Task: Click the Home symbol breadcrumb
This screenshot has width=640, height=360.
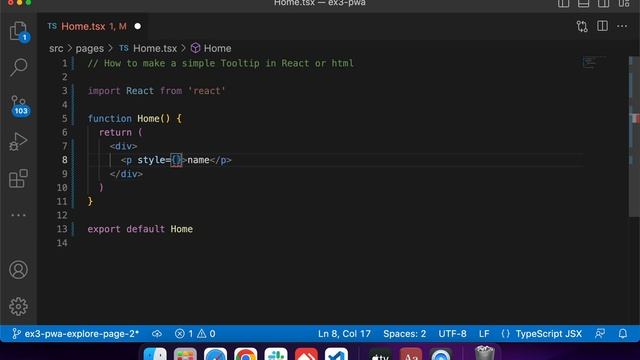Action: coord(211,48)
